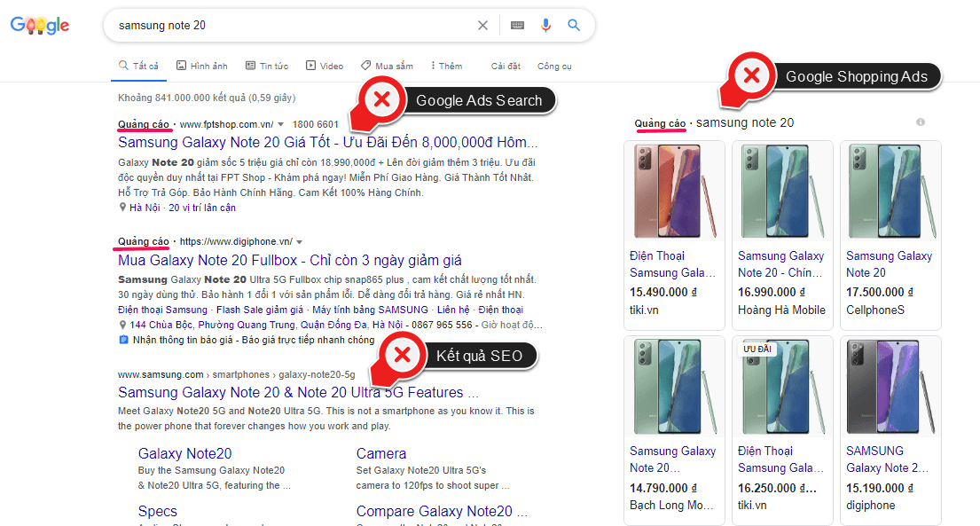Viewport: 980px width, 526px height.
Task: Open the Mua sắm tab
Action: point(387,66)
